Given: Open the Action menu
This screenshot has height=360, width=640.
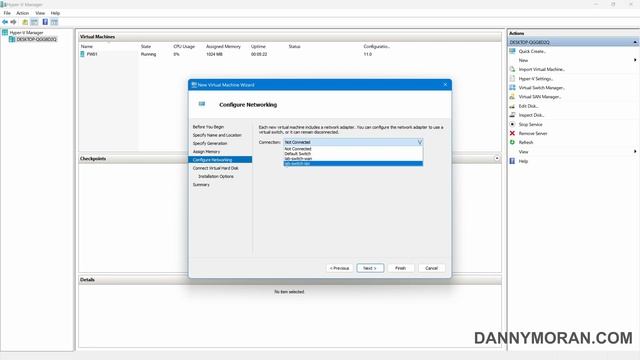Looking at the screenshot, I should coord(22,13).
